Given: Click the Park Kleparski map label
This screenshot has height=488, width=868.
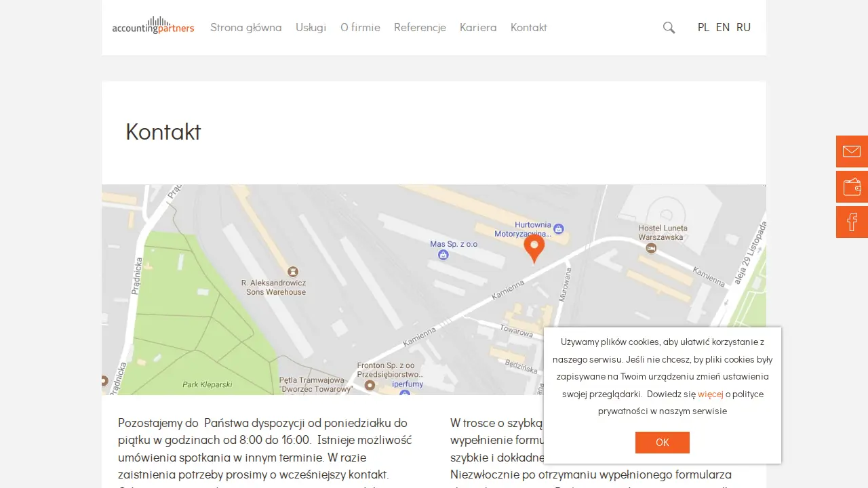Looking at the screenshot, I should coord(208,384).
